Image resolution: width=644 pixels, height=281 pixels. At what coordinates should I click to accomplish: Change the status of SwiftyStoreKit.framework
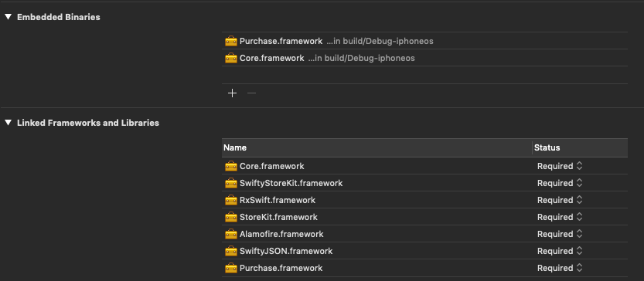tap(560, 183)
